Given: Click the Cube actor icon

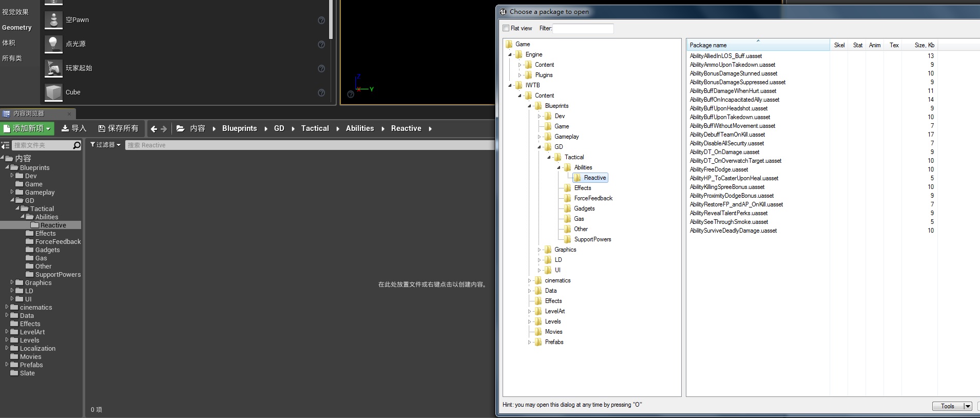Looking at the screenshot, I should tap(53, 92).
